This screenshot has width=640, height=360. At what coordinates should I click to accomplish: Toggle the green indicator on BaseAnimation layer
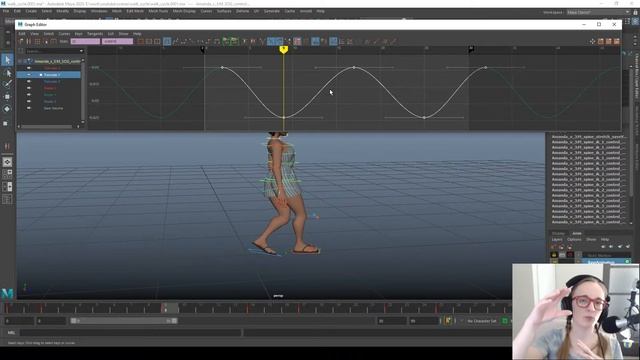pyautogui.click(x=627, y=262)
